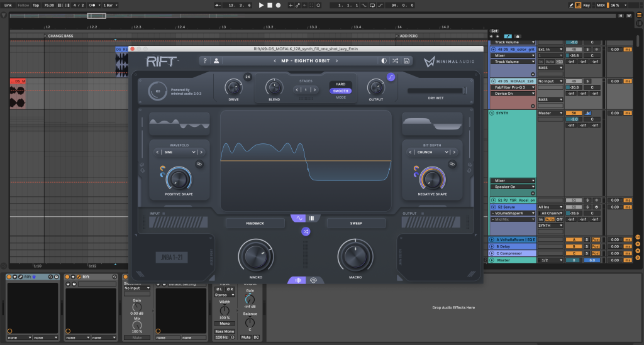This screenshot has width=644, height=345.
Task: Select the A ValhallaRoom return track
Action: [513, 239]
